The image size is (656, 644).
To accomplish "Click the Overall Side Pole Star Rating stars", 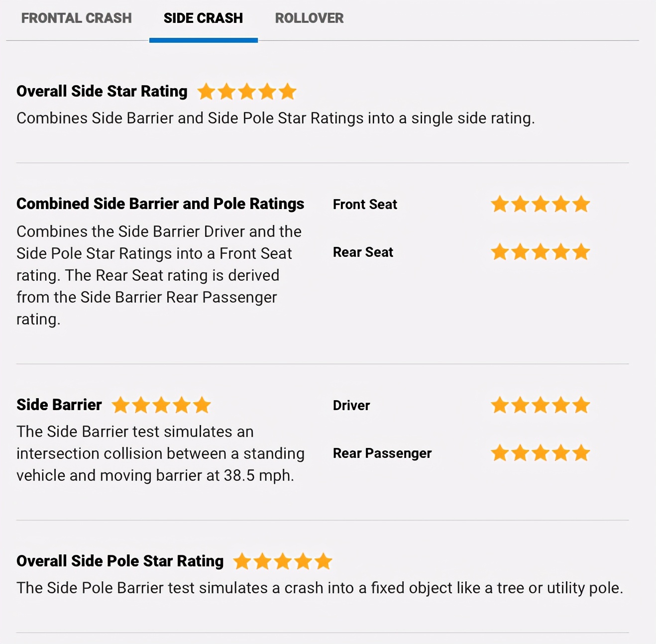I will (x=283, y=561).
